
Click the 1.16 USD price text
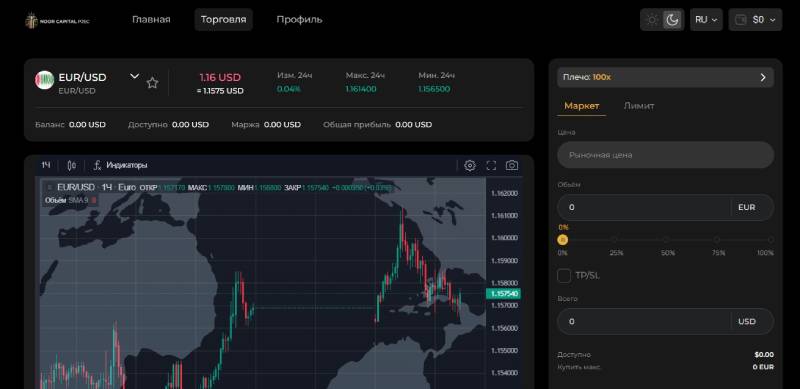point(220,78)
